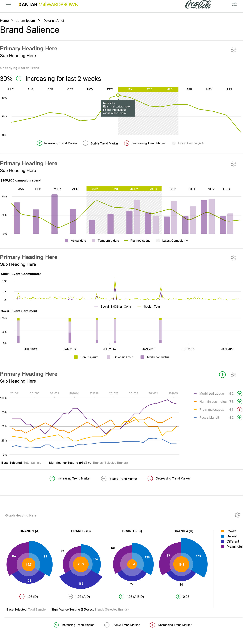
Task: Open settings gear for Graph Heading section
Action: click(238, 515)
